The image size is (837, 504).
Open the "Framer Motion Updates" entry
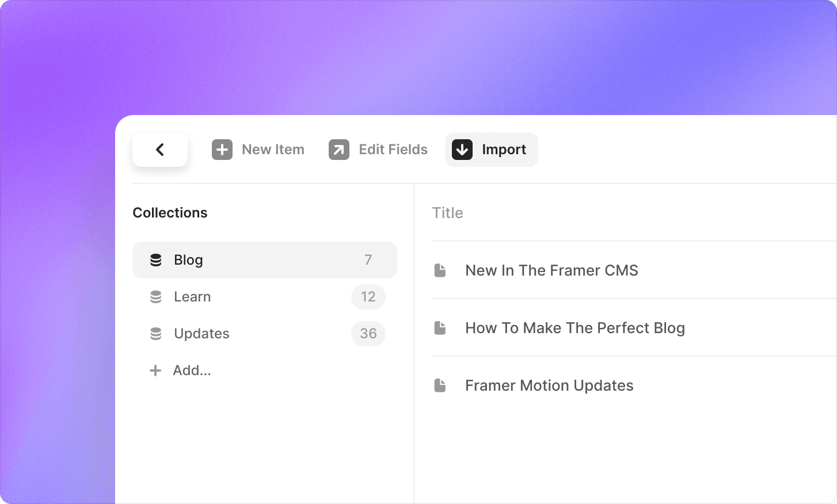tap(549, 385)
